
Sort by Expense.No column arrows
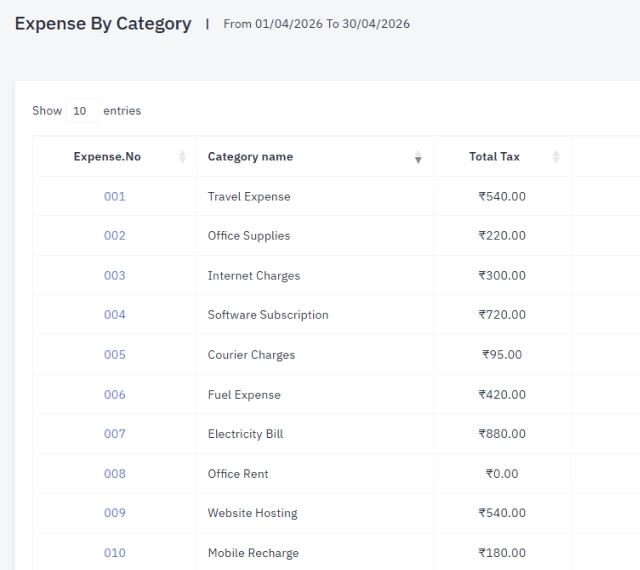[182, 157]
